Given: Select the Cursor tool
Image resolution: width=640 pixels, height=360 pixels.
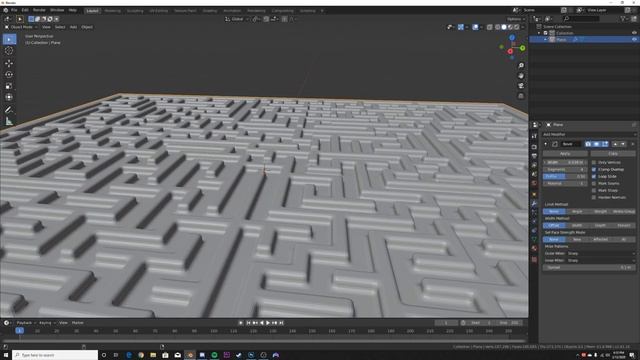Looking at the screenshot, I should [x=9, y=51].
